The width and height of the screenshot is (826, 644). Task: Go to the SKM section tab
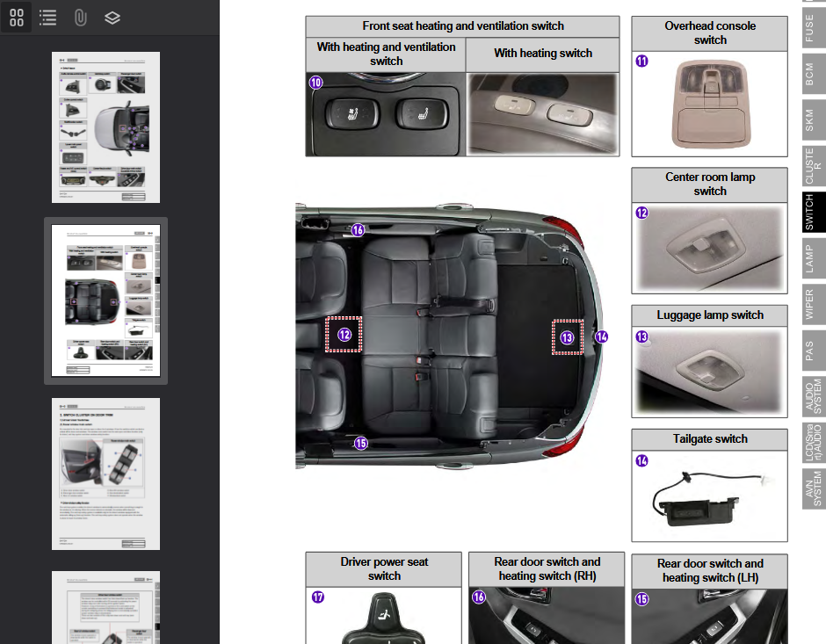pyautogui.click(x=812, y=120)
